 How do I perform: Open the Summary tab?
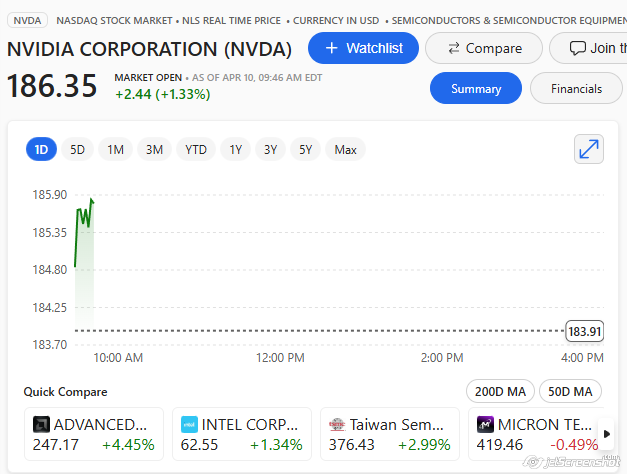[476, 88]
